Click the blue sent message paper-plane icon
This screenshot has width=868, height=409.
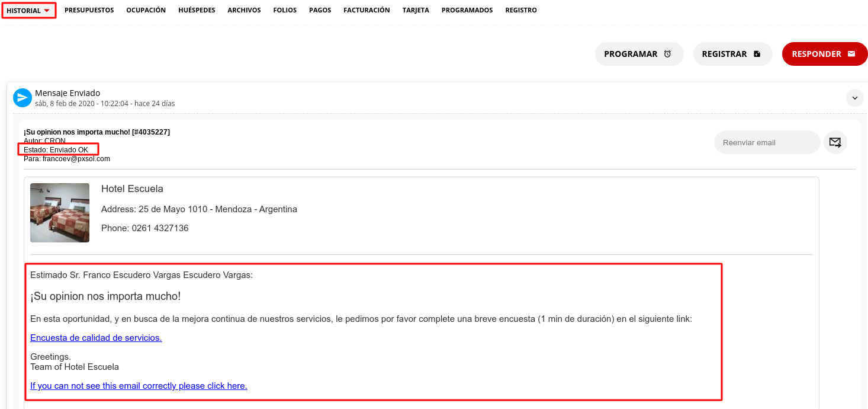pos(22,98)
